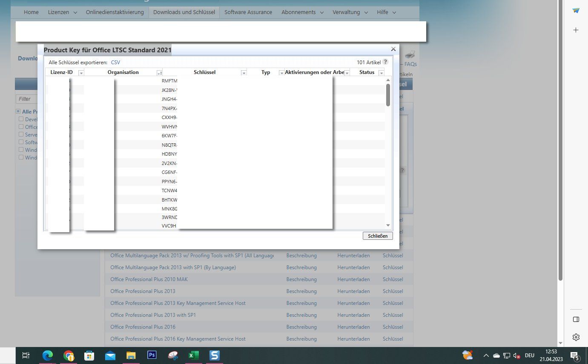588x364 pixels.
Task: Open the notification center icon
Action: click(x=574, y=355)
